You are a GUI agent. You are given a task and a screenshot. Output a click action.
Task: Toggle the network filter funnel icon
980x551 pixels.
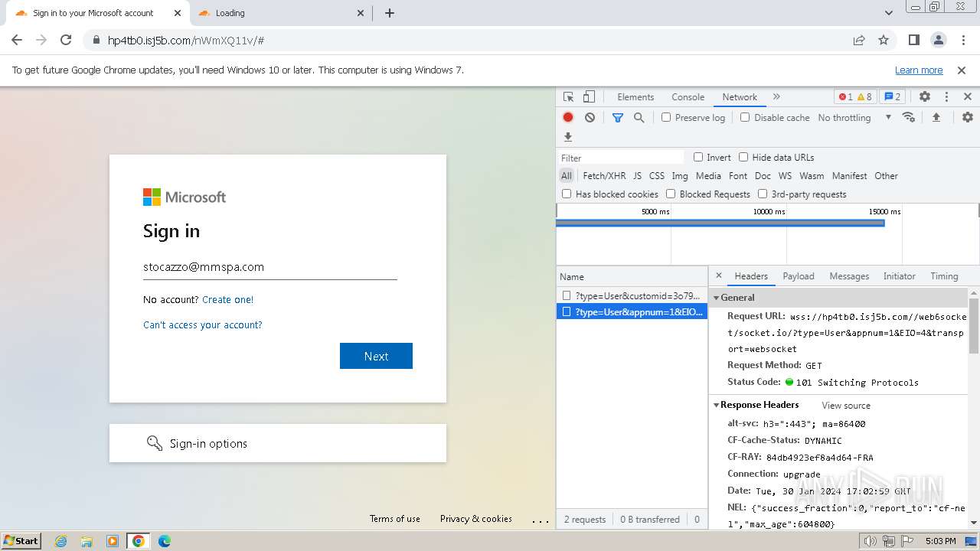tap(618, 117)
